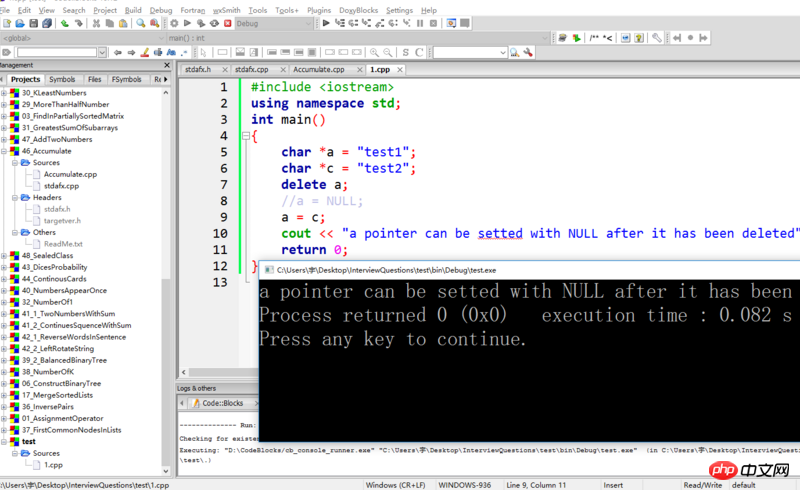This screenshot has width=800, height=490.
Task: Close the Management panel
Action: [x=167, y=65]
